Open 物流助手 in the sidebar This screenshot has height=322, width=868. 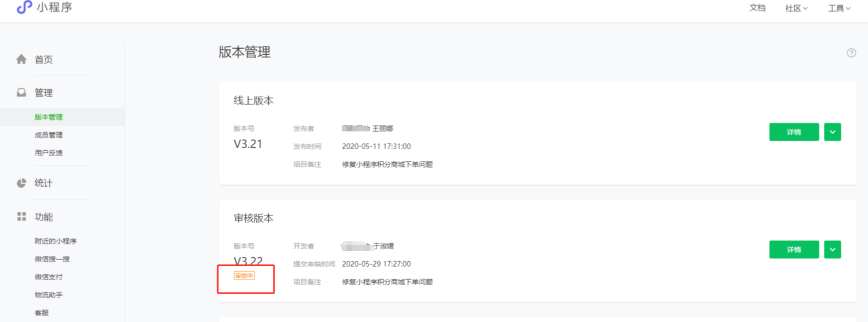pos(49,295)
